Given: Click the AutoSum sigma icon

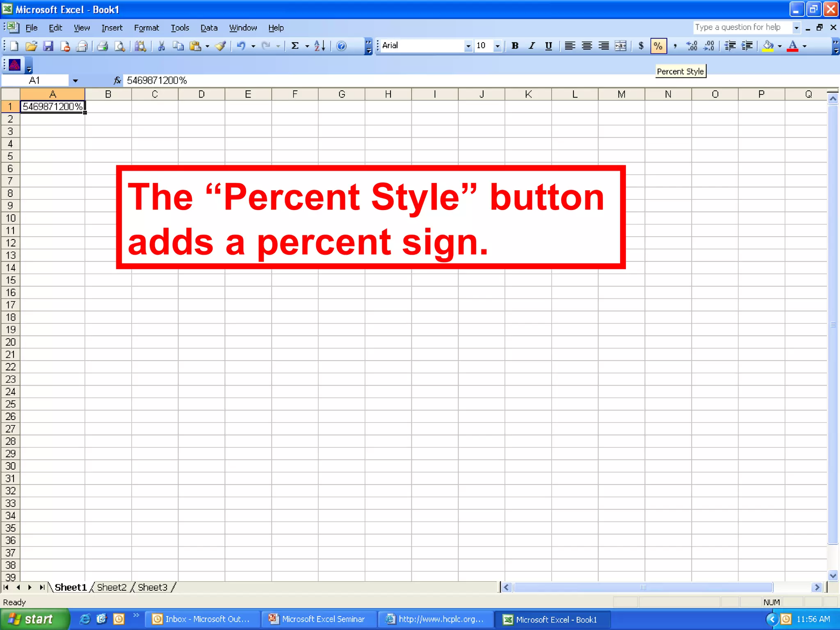Looking at the screenshot, I should (294, 46).
